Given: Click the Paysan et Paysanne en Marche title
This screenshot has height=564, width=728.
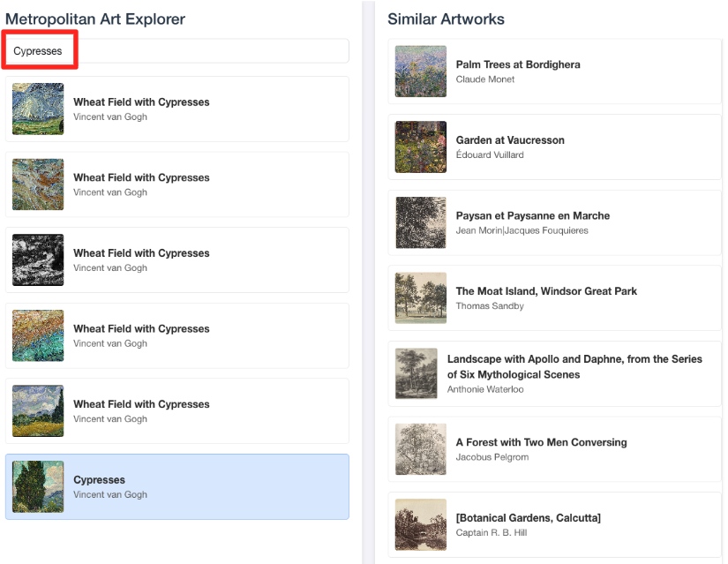Looking at the screenshot, I should (x=532, y=215).
